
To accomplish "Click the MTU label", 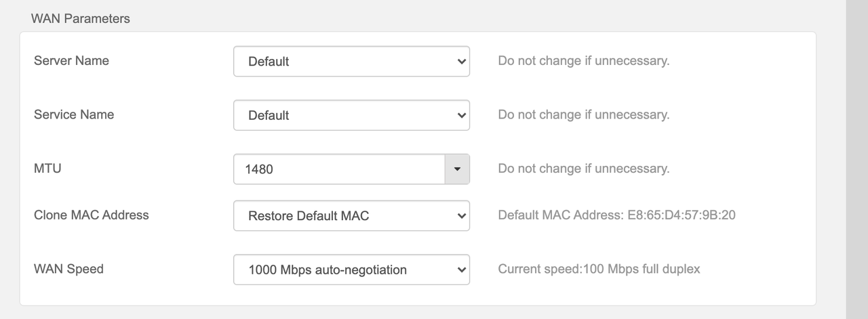I will point(47,168).
